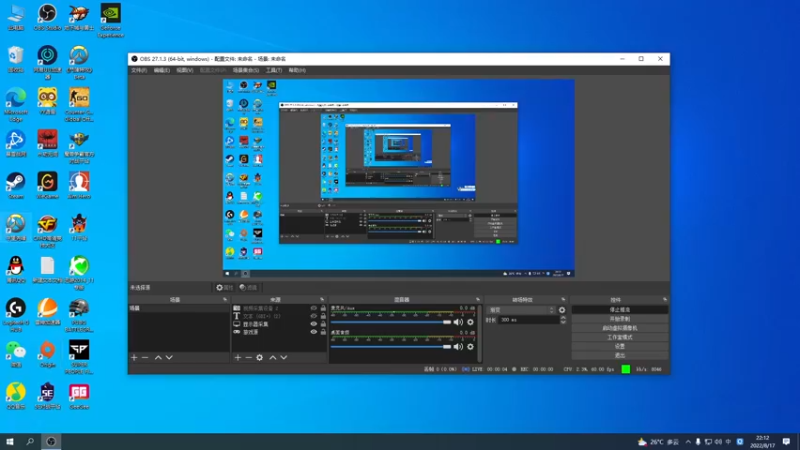Screen dimensions: 800x450
Task: Select the Microsoft Edge desktop shortcut
Action: pyautogui.click(x=16, y=104)
